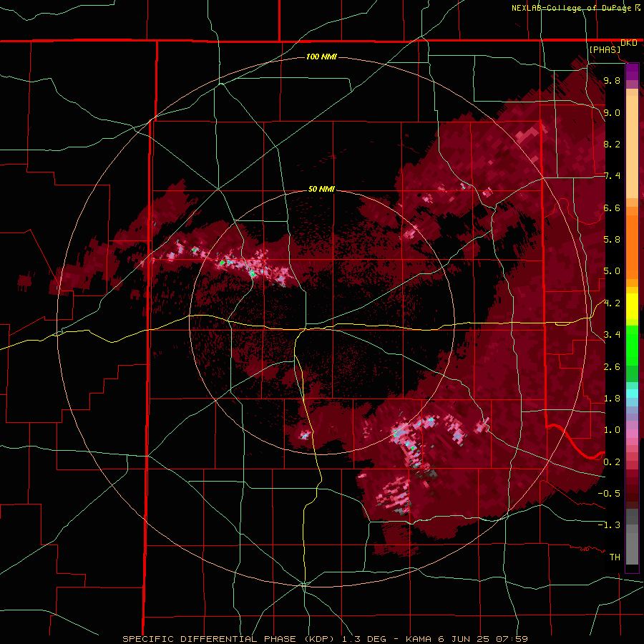This screenshot has width=644, height=644.
Task: Click the 3.4 value on the color scale
Action: point(612,335)
